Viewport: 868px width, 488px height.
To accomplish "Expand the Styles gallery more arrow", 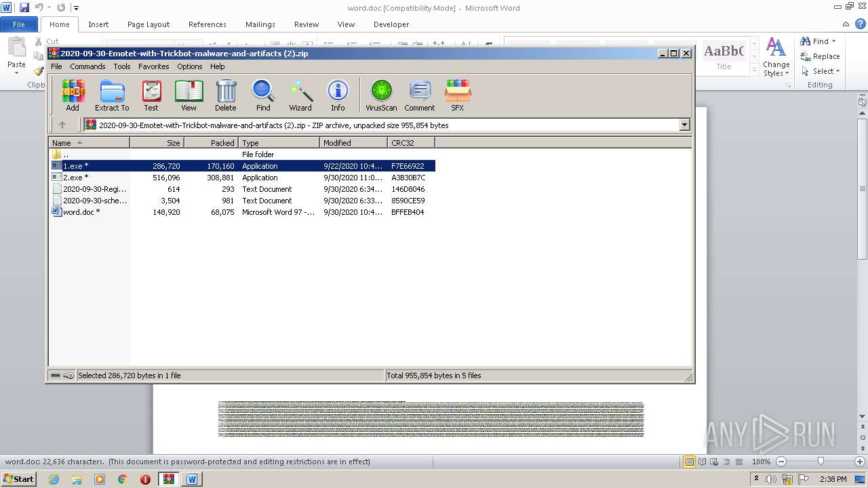I will pos(754,70).
